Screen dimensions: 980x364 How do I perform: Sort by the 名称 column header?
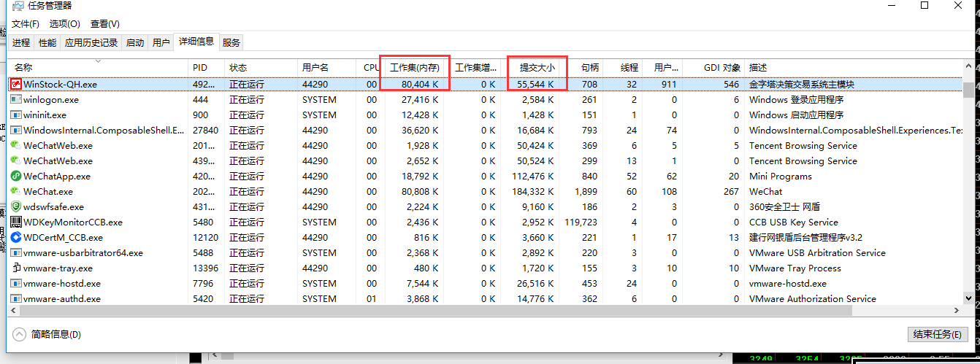pos(99,67)
